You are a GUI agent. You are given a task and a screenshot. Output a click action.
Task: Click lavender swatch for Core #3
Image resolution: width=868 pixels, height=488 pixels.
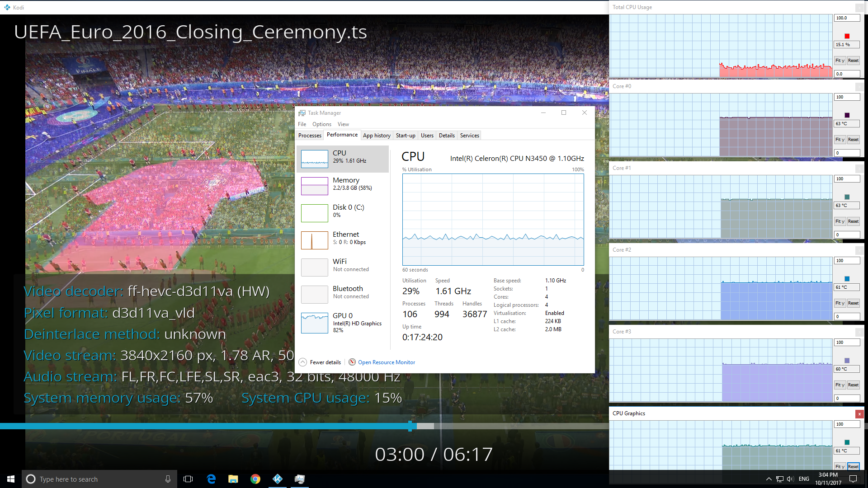click(x=847, y=361)
